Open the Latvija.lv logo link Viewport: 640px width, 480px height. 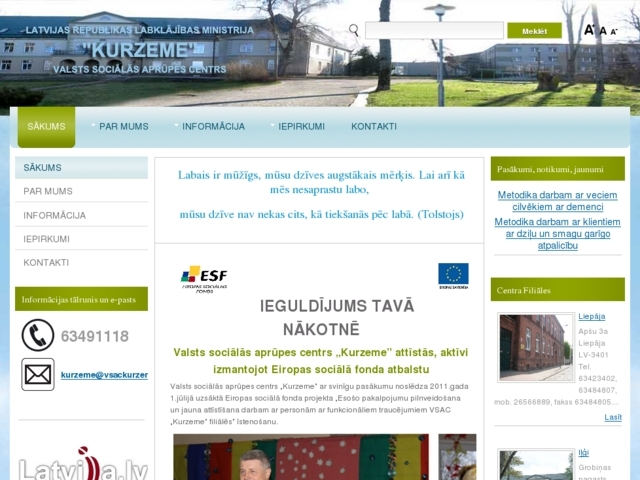click(x=83, y=464)
